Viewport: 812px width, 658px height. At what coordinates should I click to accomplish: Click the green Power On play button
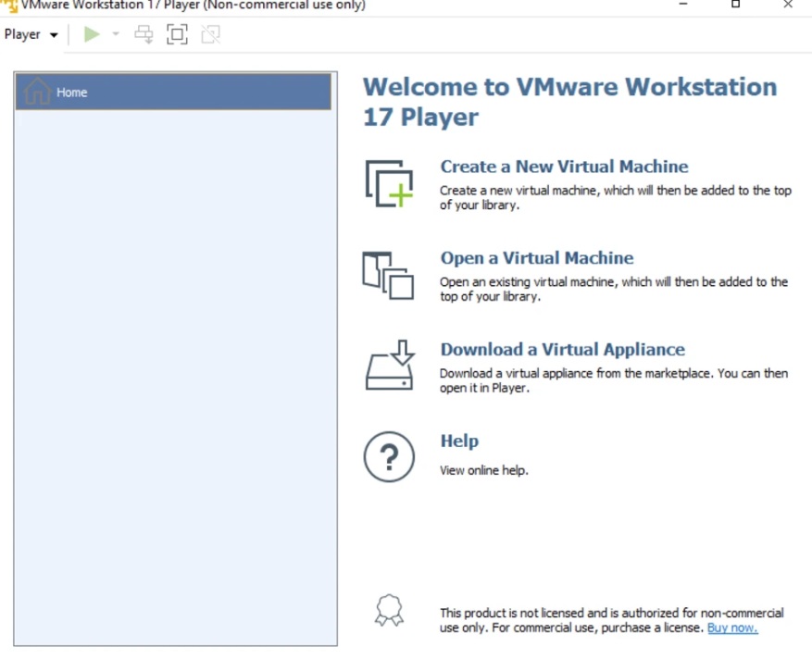click(92, 35)
